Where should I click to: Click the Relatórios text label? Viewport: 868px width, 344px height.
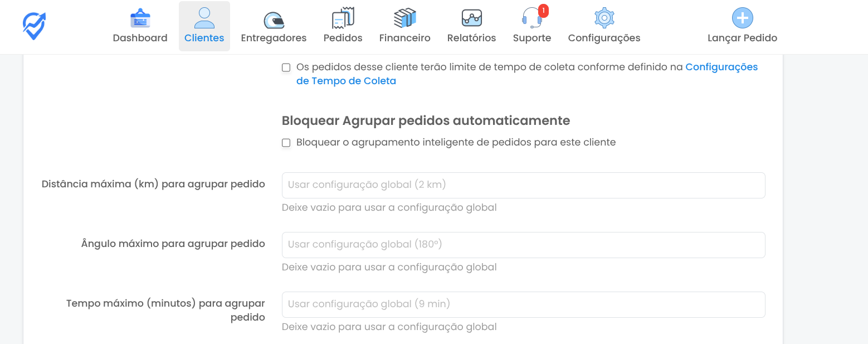click(x=471, y=38)
